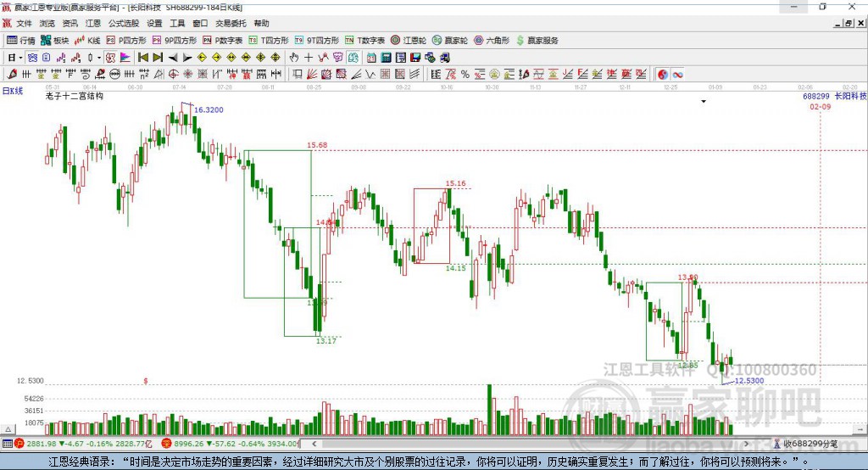Open the 帮助 menu

point(261,23)
